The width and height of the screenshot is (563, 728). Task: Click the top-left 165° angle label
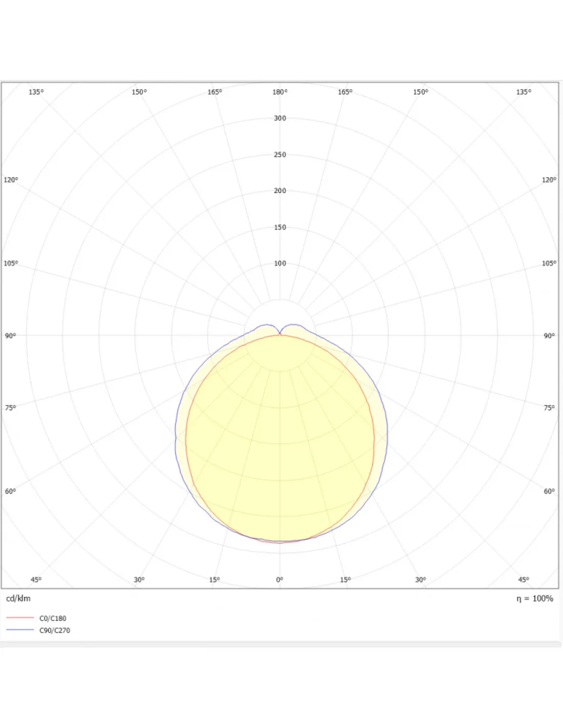(215, 92)
